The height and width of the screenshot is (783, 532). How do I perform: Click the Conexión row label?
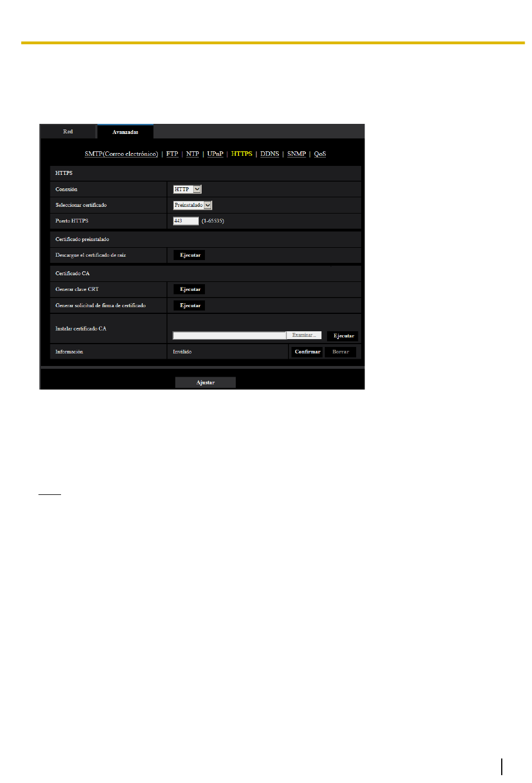[67, 189]
